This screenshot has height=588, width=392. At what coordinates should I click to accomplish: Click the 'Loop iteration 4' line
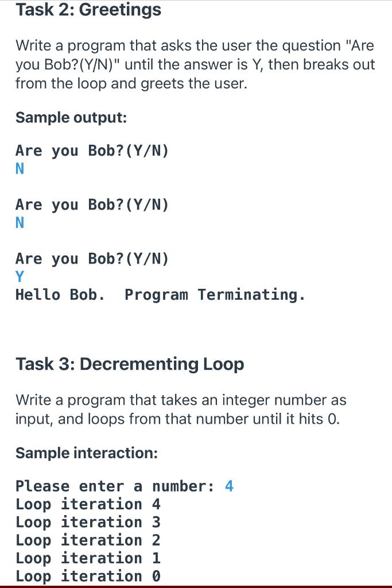pos(88,504)
